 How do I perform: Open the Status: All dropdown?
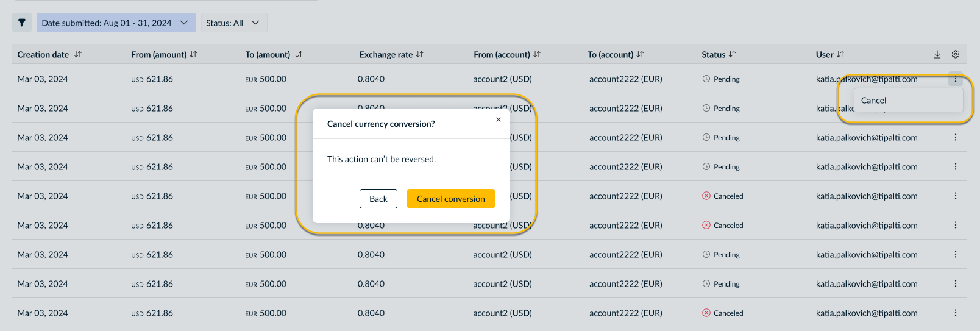point(234,23)
